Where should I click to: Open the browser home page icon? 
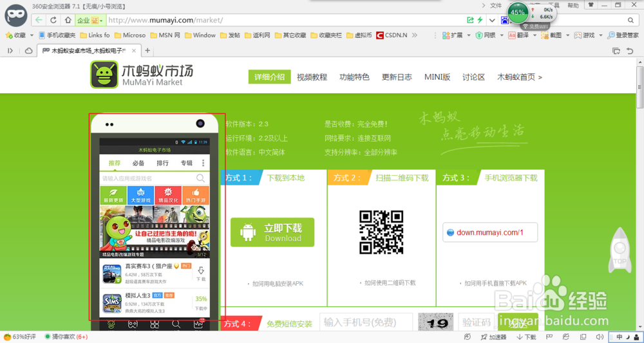coord(68,20)
